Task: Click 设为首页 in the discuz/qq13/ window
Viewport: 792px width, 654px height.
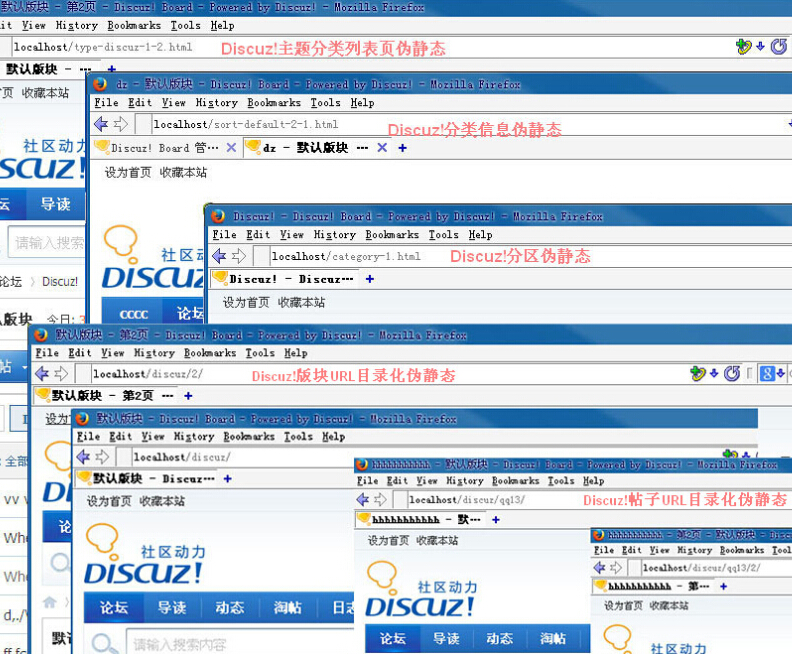Action: (388, 541)
